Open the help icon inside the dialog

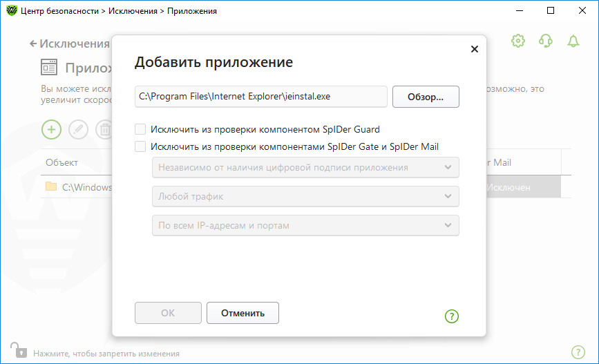452,316
